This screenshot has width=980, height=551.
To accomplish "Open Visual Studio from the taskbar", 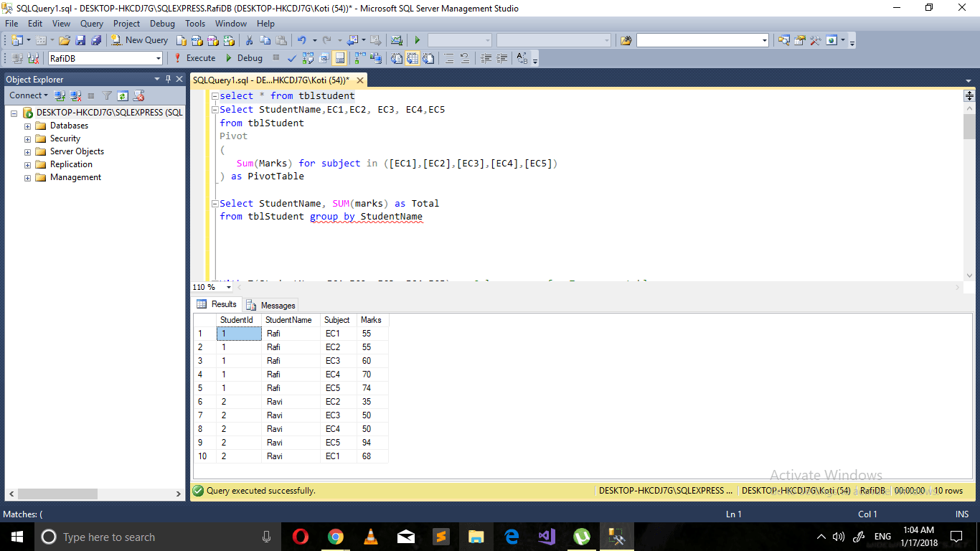I will (547, 537).
